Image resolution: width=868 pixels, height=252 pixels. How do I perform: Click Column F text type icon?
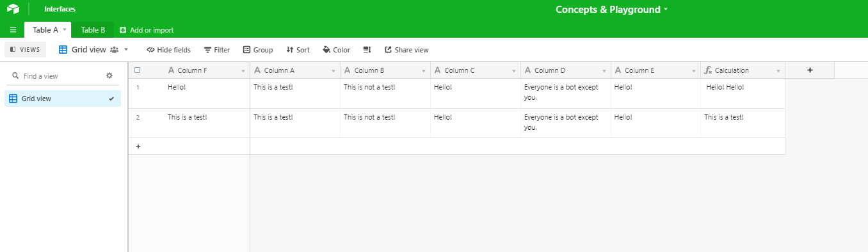coord(171,70)
